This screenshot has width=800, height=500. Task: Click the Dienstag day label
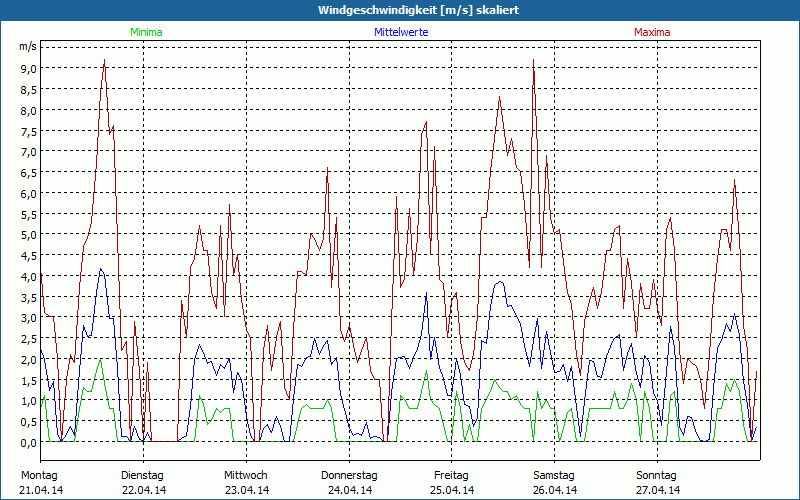click(142, 476)
